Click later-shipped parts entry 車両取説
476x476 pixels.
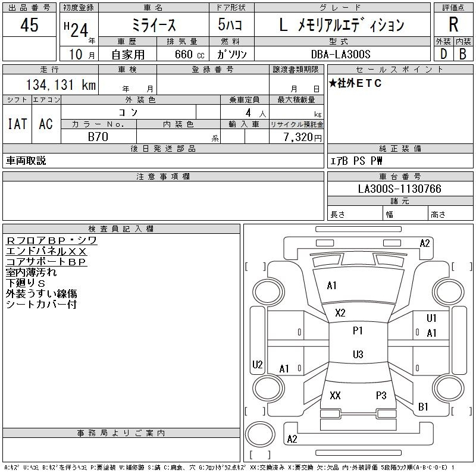click(x=26, y=161)
